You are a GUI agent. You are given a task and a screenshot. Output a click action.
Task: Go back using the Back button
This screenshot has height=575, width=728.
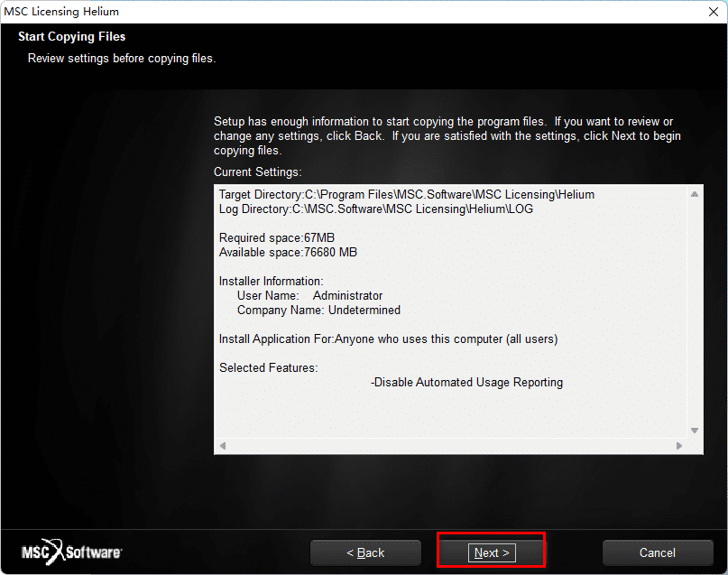[365, 552]
